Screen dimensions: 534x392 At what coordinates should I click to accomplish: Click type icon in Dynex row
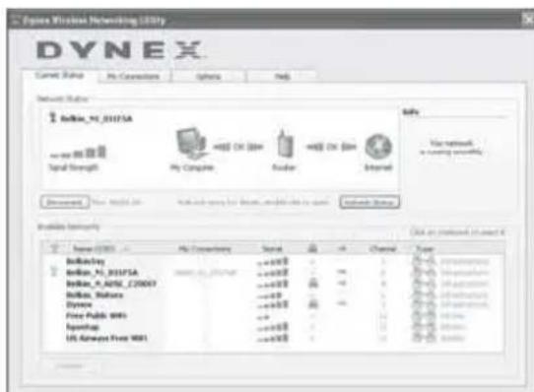click(x=424, y=304)
